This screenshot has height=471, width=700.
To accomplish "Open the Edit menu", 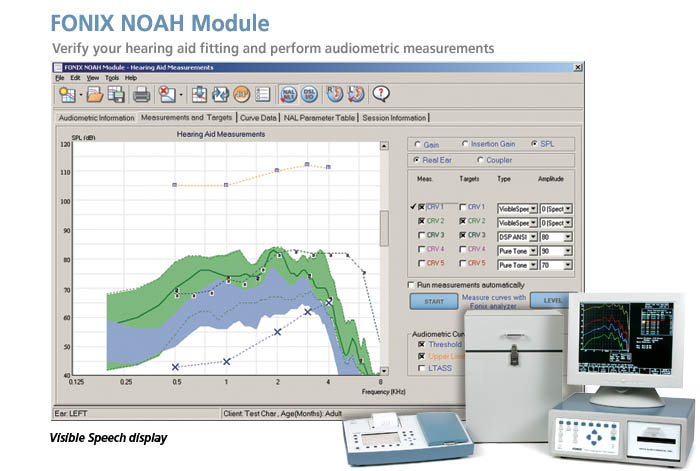I will [75, 78].
